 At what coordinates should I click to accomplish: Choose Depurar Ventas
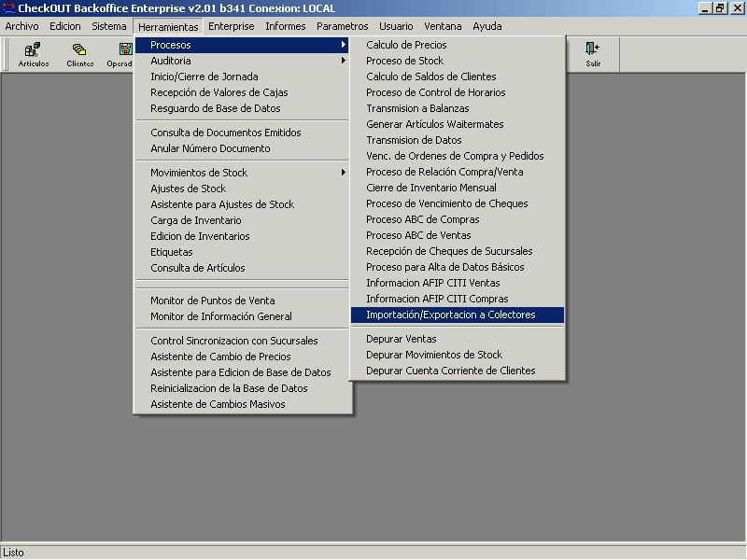tap(458, 339)
